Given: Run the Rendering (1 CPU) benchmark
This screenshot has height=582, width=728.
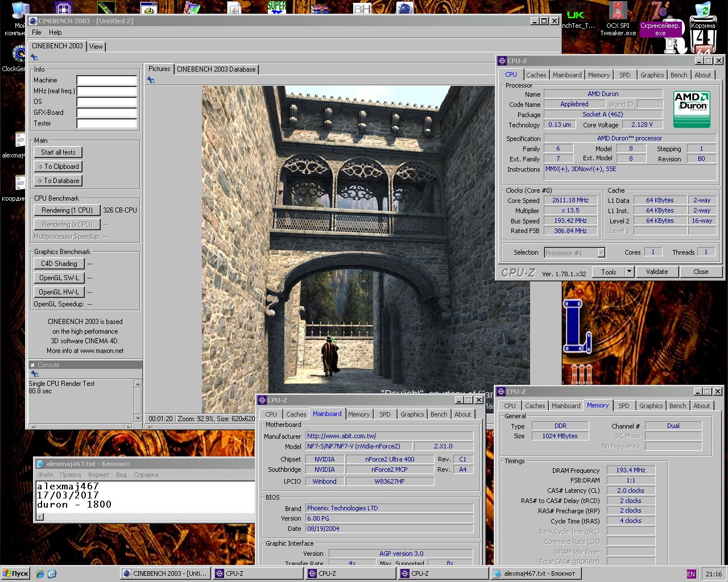Looking at the screenshot, I should point(67,210).
